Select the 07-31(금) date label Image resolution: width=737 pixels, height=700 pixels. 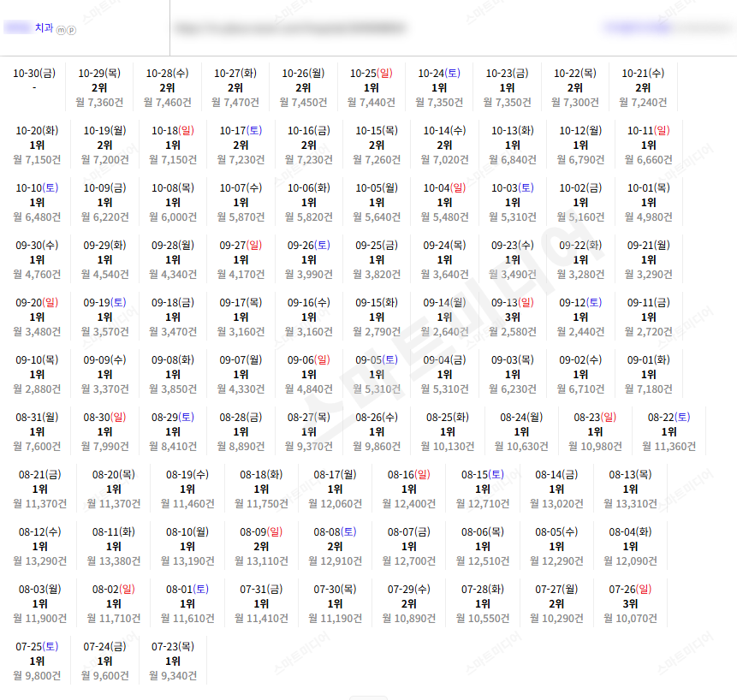[261, 589]
